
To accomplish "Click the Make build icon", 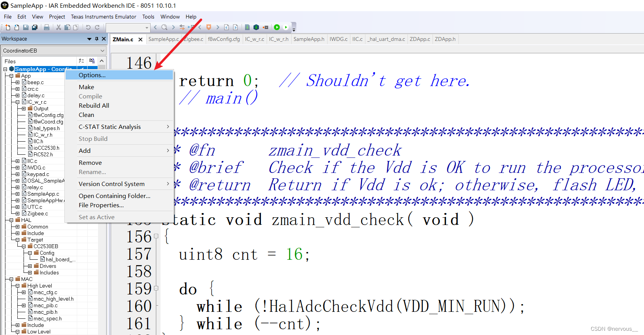I will click(x=256, y=27).
